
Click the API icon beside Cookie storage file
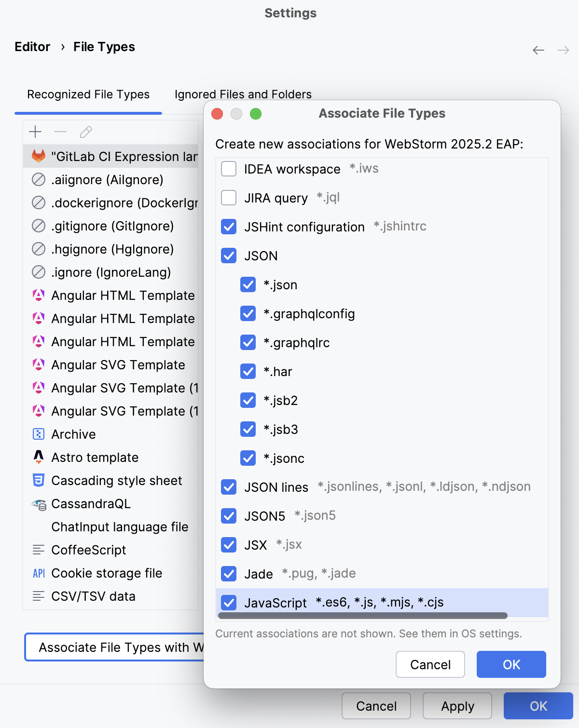click(x=38, y=573)
